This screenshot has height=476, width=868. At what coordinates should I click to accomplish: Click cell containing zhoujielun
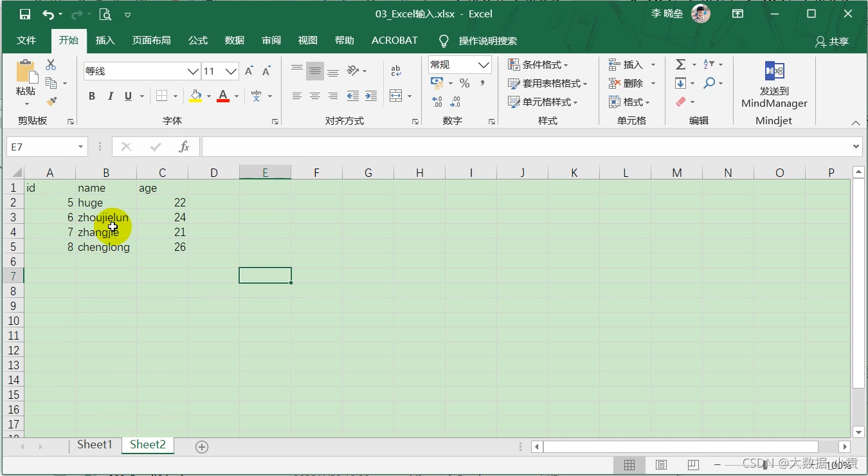pyautogui.click(x=106, y=217)
